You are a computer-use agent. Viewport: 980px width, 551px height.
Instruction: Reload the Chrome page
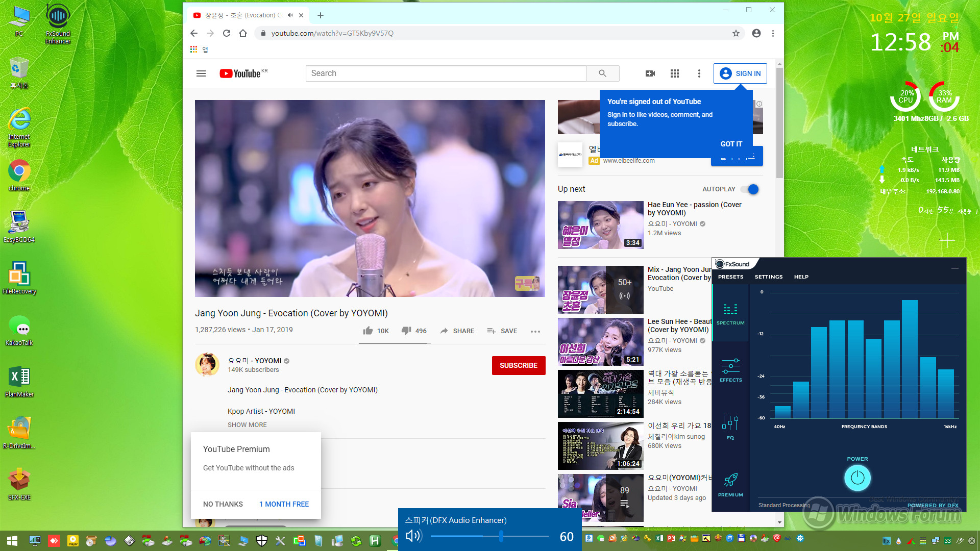pos(227,33)
